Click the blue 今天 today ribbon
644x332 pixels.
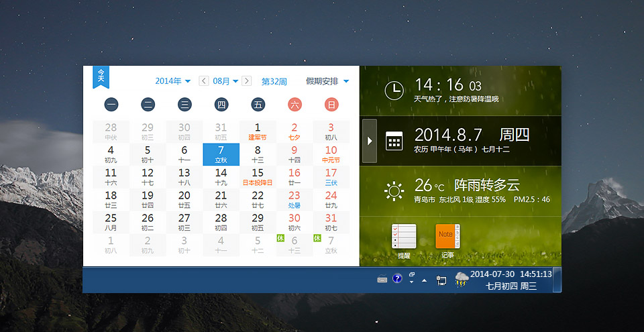(101, 77)
